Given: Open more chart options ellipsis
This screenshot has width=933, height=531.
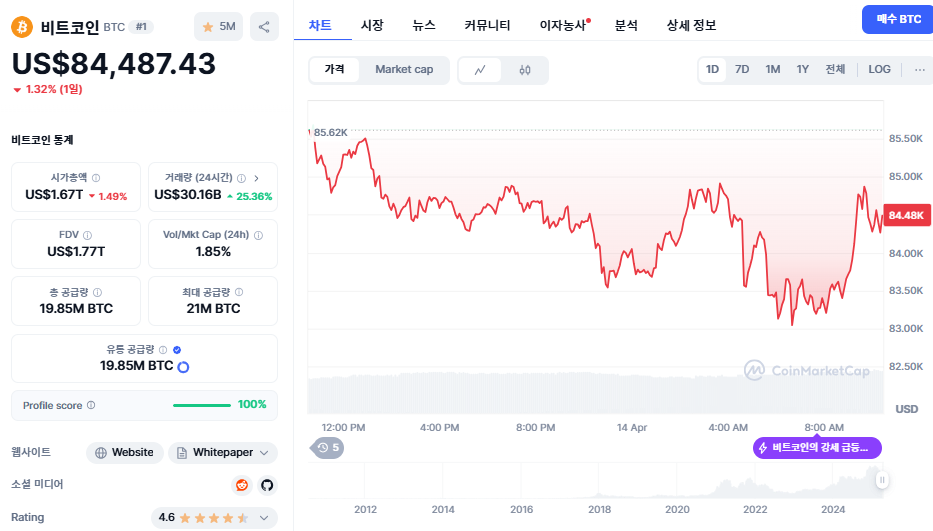Looking at the screenshot, I should [919, 70].
